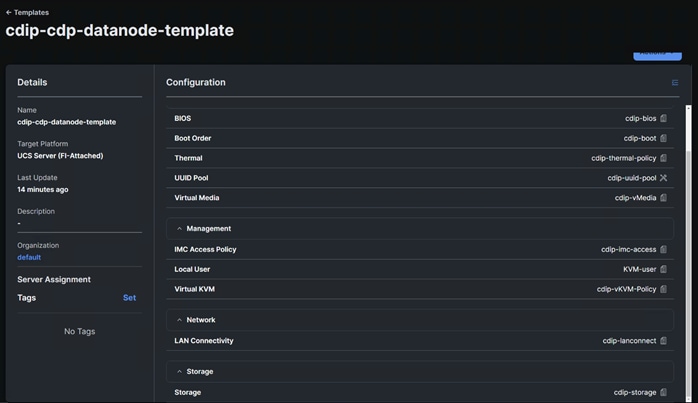Screen dimensions: 698x403
Task: Open the Actions button
Action: click(657, 55)
